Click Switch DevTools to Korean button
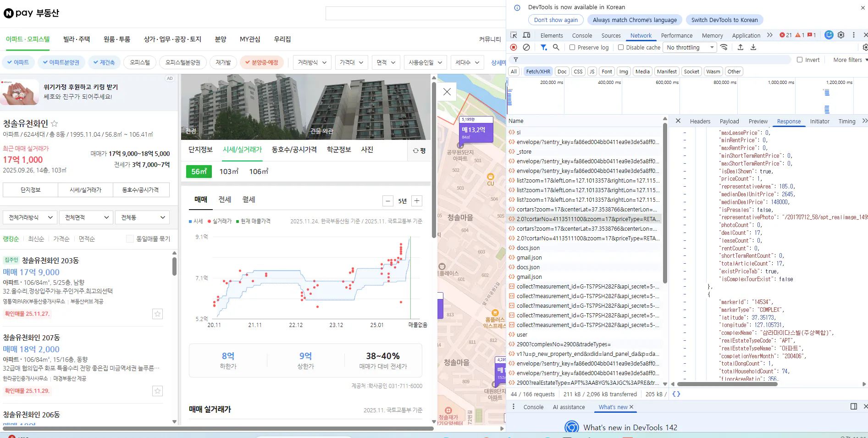Screen dimensions: 868x438 pos(724,20)
